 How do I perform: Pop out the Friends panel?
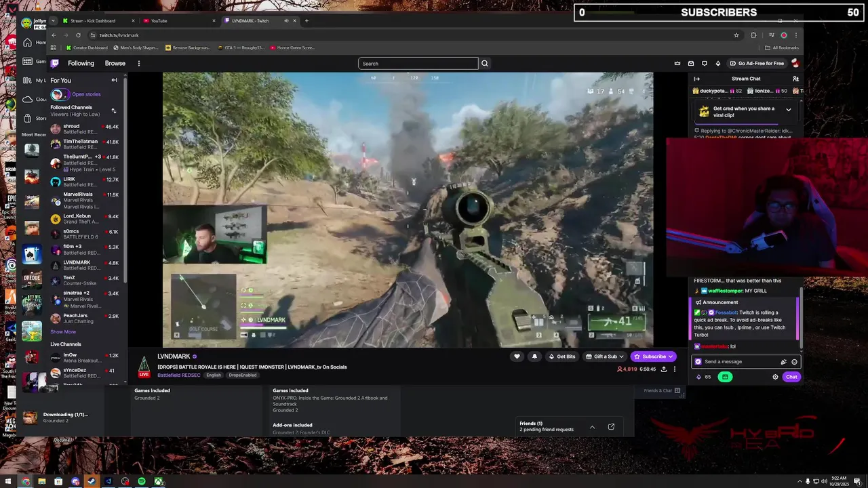click(611, 427)
